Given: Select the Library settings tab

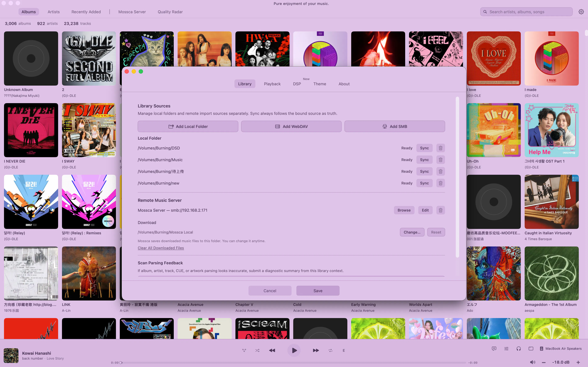Looking at the screenshot, I should (x=245, y=84).
